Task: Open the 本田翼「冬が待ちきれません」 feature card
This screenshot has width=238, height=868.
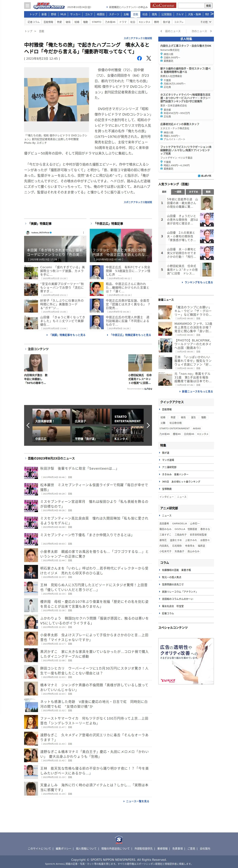Action: coord(55,245)
